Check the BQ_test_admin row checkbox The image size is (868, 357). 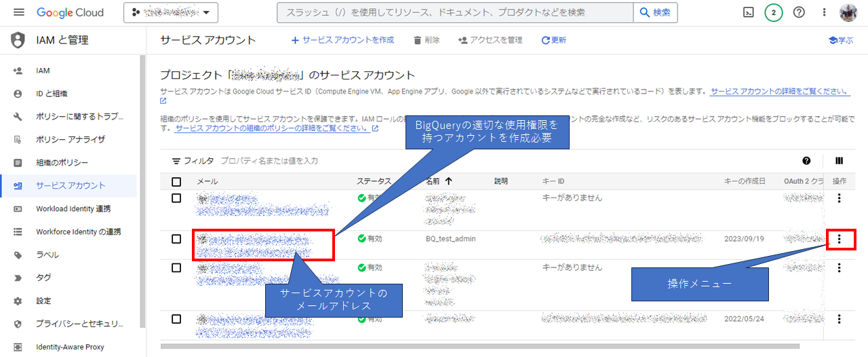176,239
